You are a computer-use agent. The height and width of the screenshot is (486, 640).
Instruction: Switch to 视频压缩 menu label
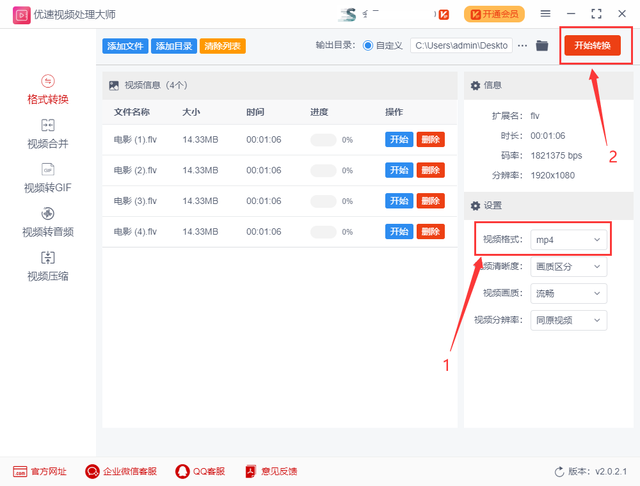point(48,276)
